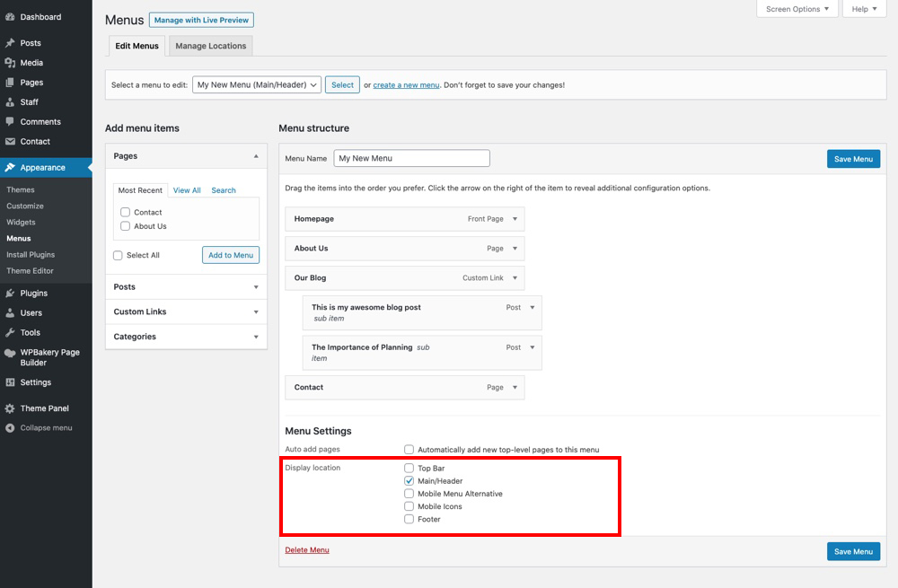
Task: Click the Appearance paintbrush icon
Action: click(x=10, y=168)
